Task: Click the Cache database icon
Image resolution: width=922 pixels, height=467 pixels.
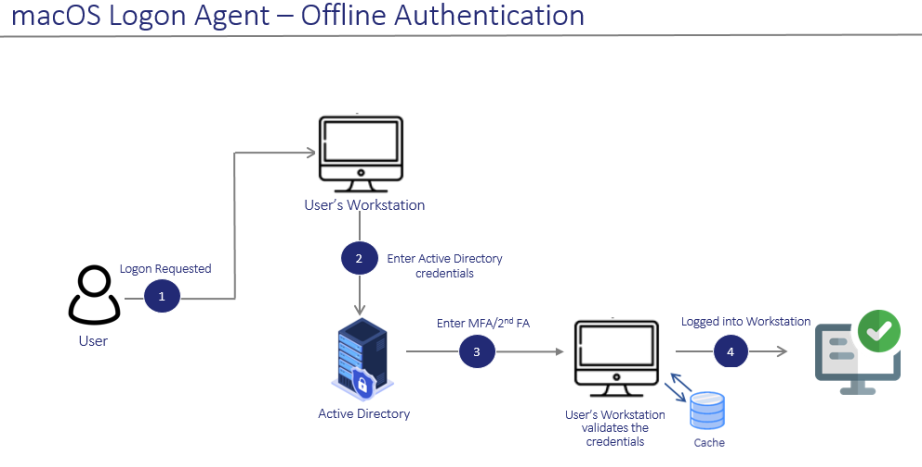Action: click(x=707, y=410)
